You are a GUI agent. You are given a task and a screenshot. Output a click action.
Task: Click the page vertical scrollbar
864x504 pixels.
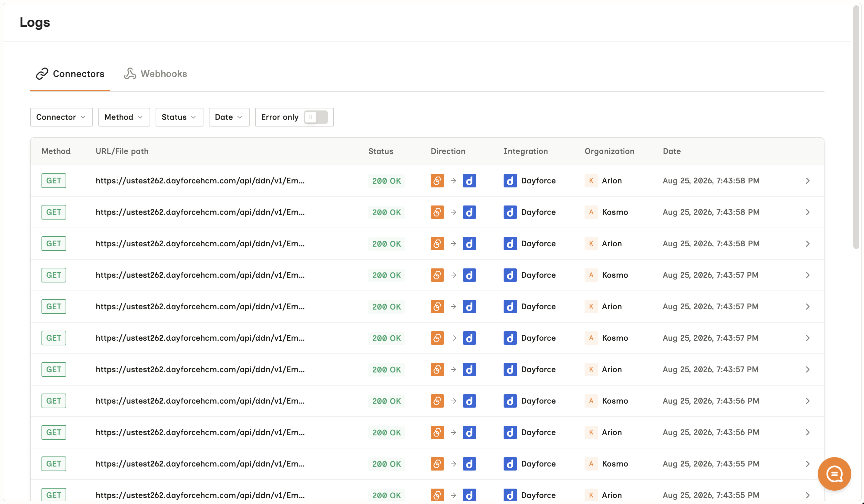(856, 127)
